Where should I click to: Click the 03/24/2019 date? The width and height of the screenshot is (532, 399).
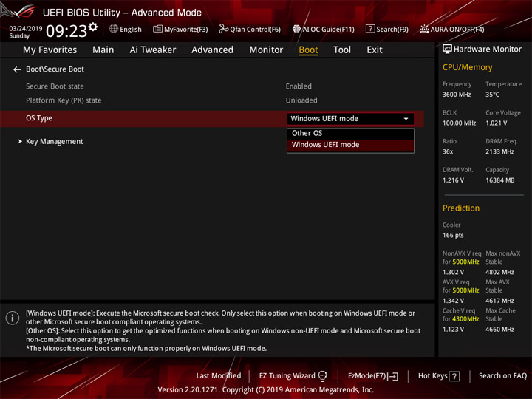click(x=25, y=28)
